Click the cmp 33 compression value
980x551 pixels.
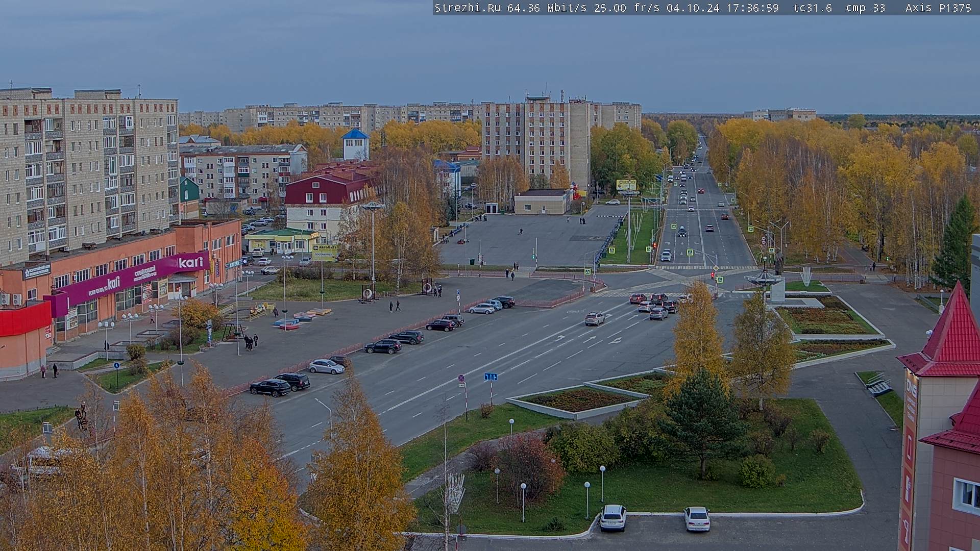(865, 8)
